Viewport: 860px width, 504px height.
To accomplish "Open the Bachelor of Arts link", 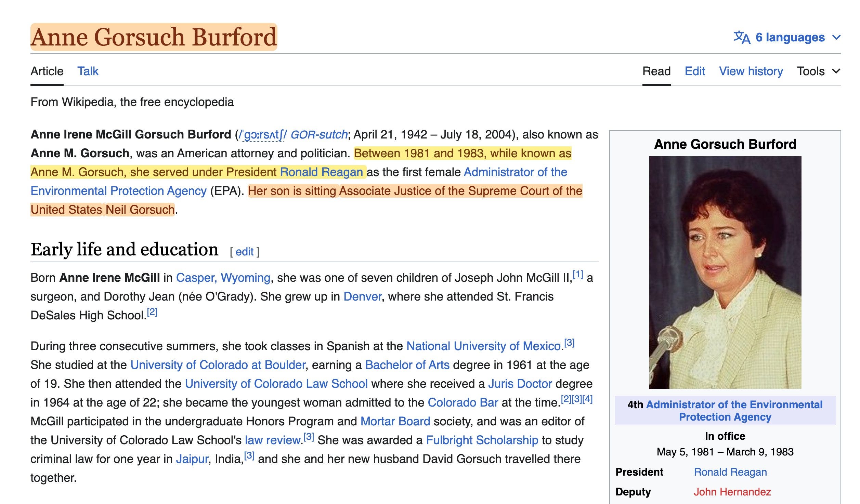I will (407, 365).
